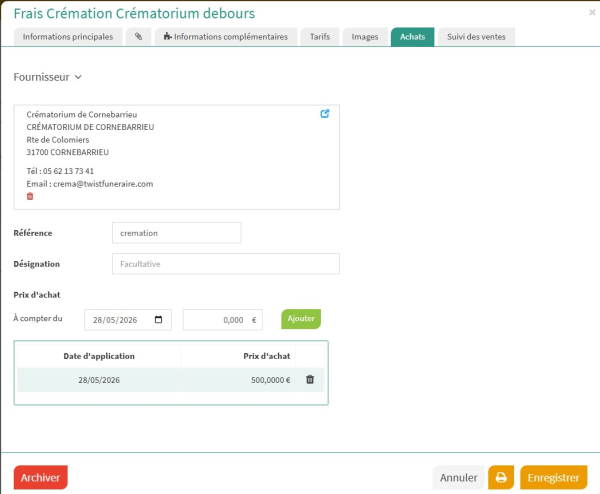The width and height of the screenshot is (600, 494).
Task: Cancel with the Annuler button
Action: pyautogui.click(x=458, y=477)
